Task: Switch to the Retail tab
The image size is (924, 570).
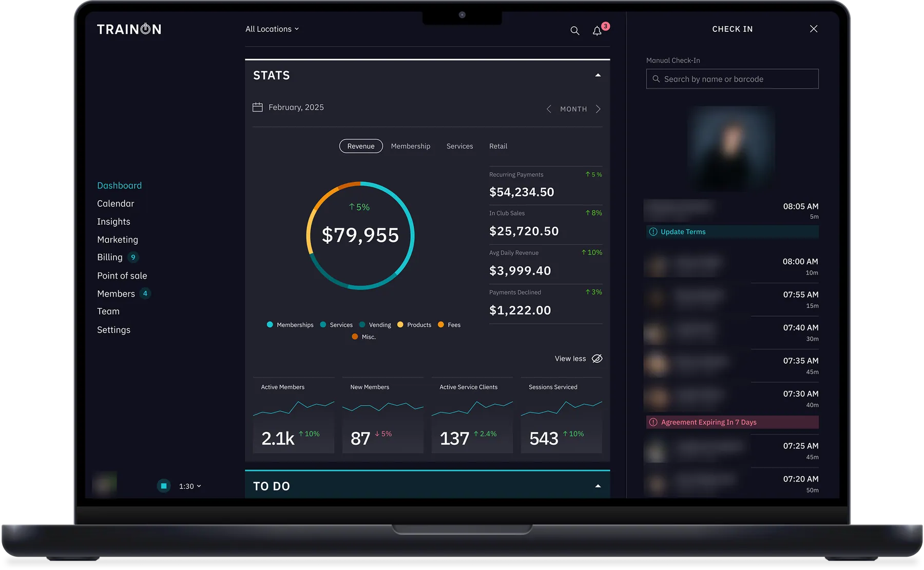Action: pos(498,146)
